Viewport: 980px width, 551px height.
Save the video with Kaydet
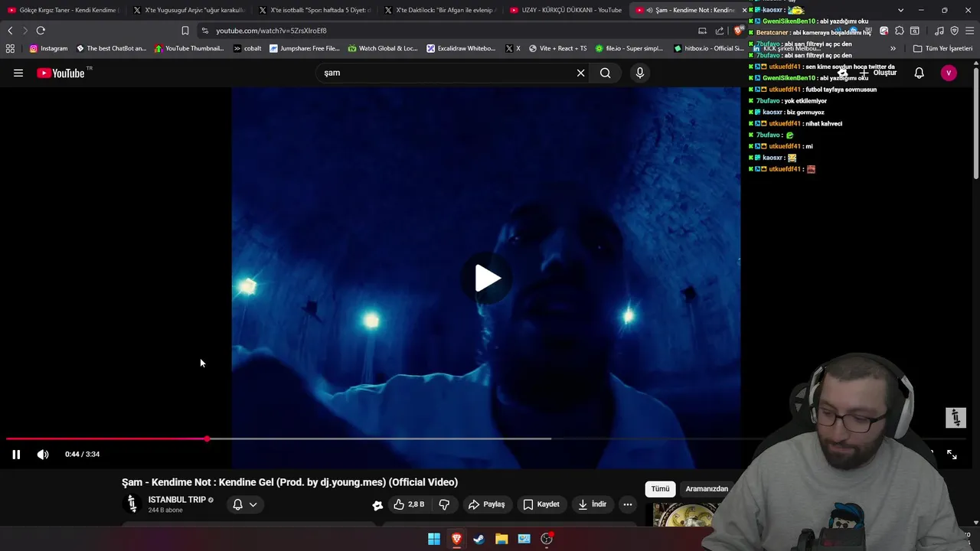pyautogui.click(x=541, y=504)
